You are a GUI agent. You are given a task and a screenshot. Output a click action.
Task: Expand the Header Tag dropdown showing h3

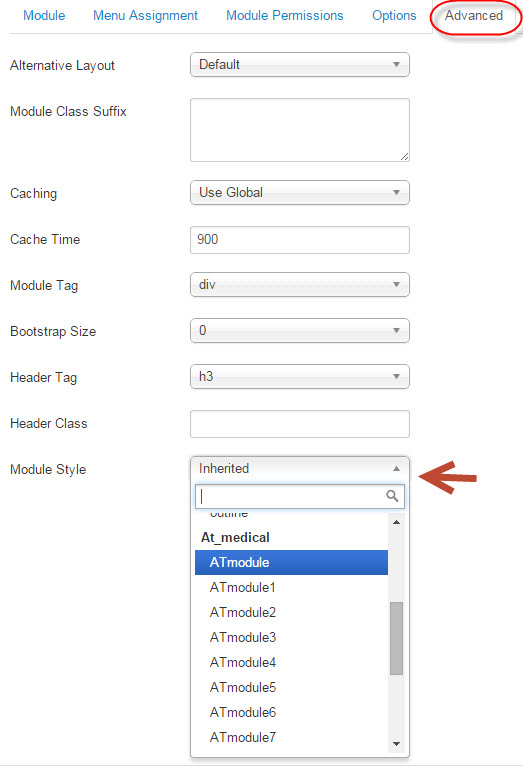[x=300, y=376]
